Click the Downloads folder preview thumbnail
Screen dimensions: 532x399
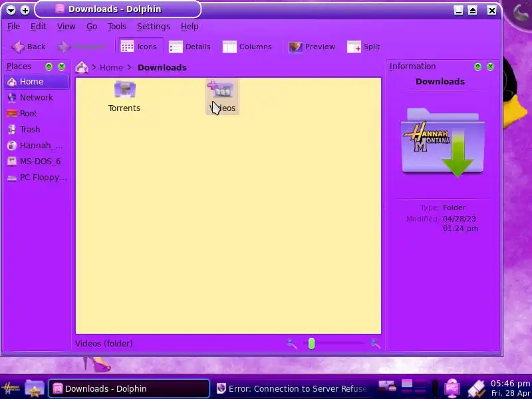pos(443,142)
